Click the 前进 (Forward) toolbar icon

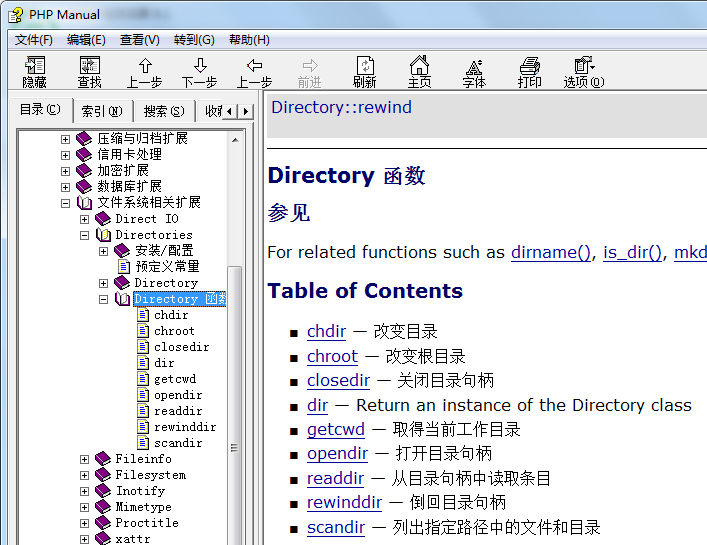click(310, 71)
